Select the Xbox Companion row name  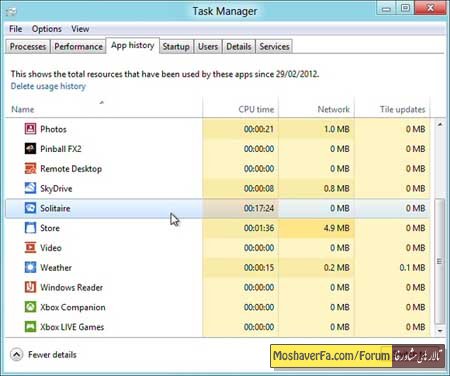click(73, 307)
